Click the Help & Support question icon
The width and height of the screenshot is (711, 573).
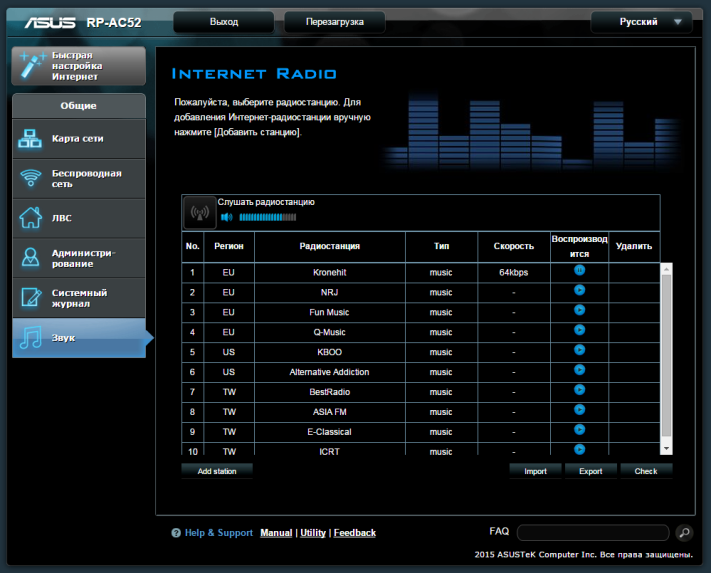coord(176,533)
